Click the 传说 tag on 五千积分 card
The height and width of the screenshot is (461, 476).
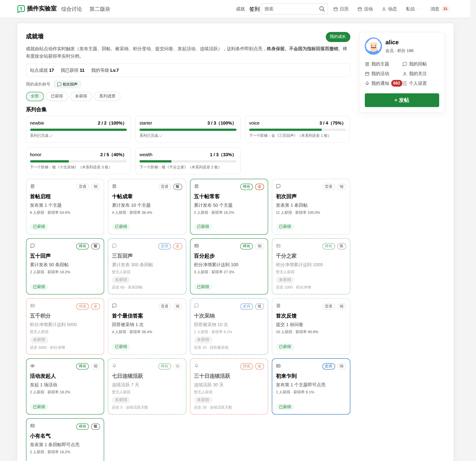pyautogui.click(x=83, y=306)
